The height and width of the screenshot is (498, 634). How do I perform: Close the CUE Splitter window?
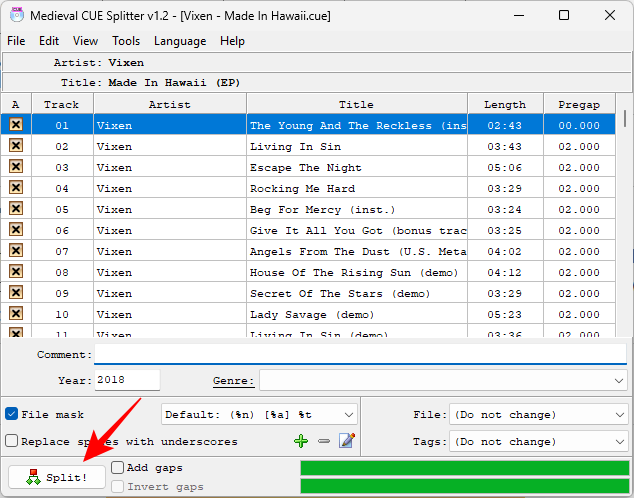coord(610,15)
